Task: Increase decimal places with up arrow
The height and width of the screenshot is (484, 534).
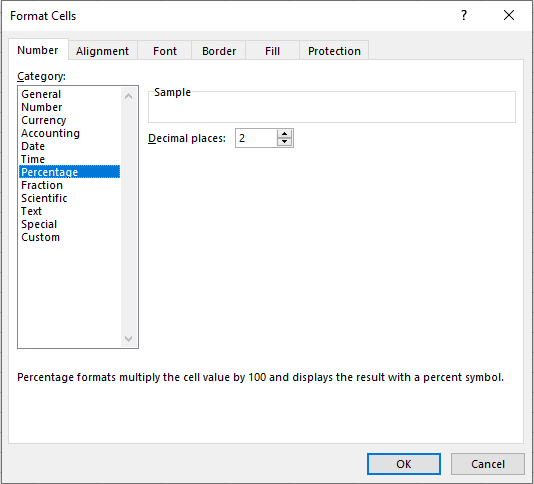Action: (284, 134)
